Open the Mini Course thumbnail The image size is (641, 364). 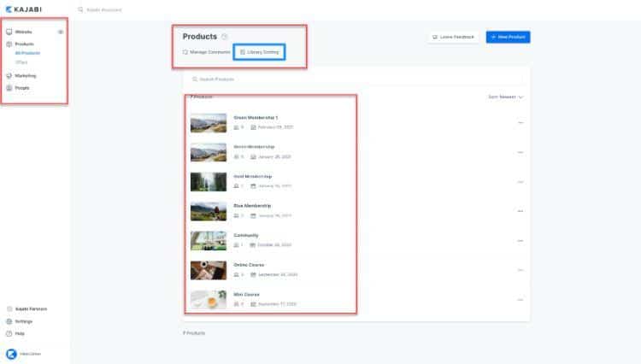[209, 300]
